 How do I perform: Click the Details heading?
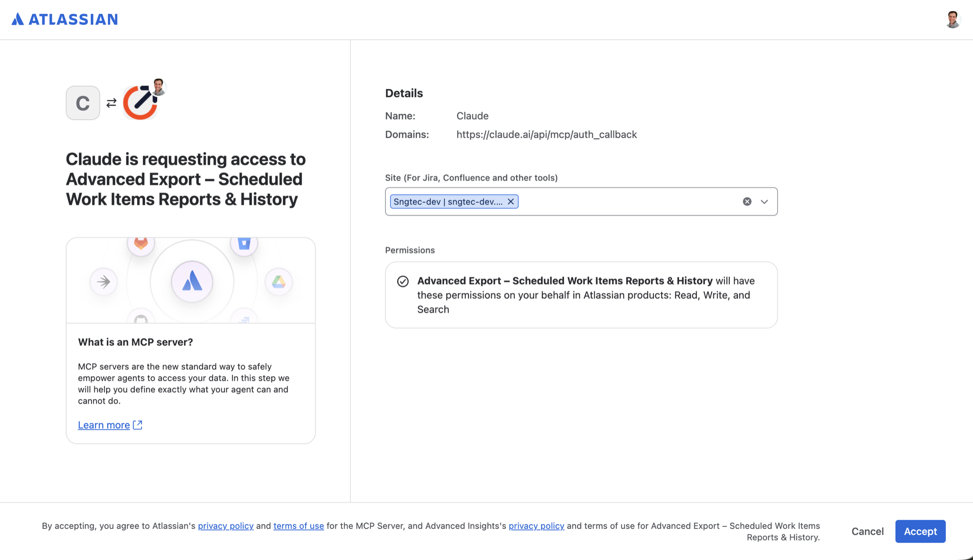click(x=404, y=93)
